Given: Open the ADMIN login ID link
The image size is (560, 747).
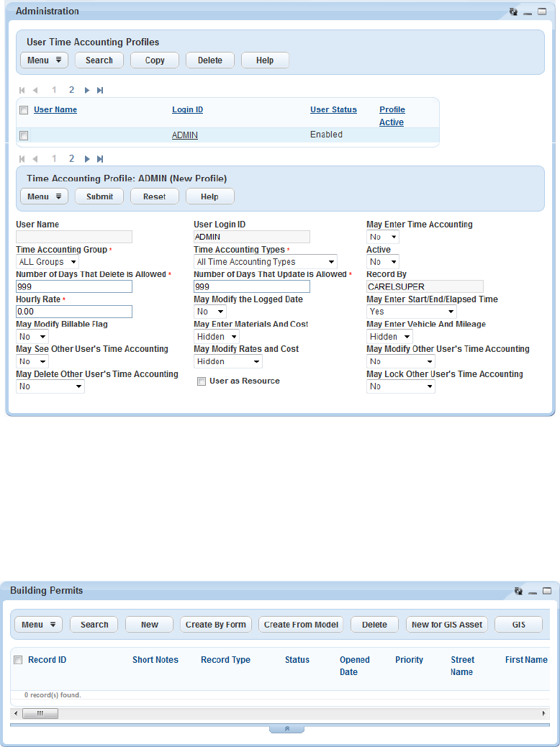Looking at the screenshot, I should pyautogui.click(x=185, y=135).
